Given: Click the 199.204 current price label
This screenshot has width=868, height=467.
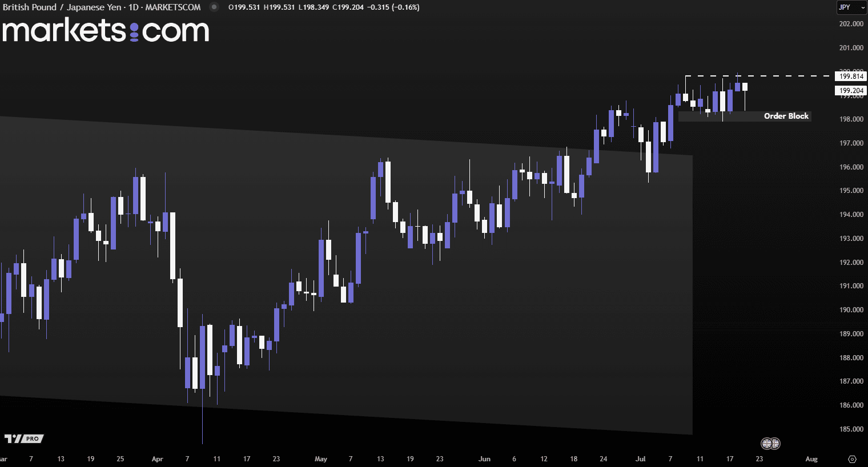Looking at the screenshot, I should coord(851,91).
